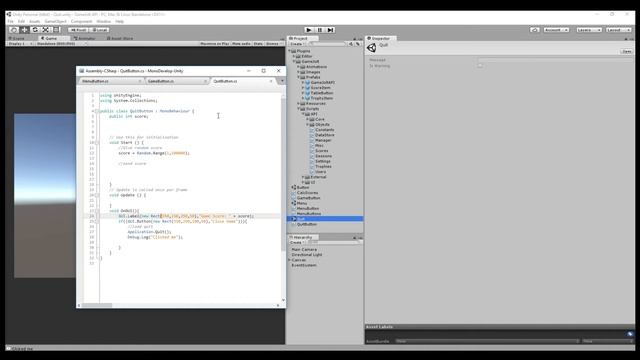Click the Project search-by-type filter icon

click(351, 44)
